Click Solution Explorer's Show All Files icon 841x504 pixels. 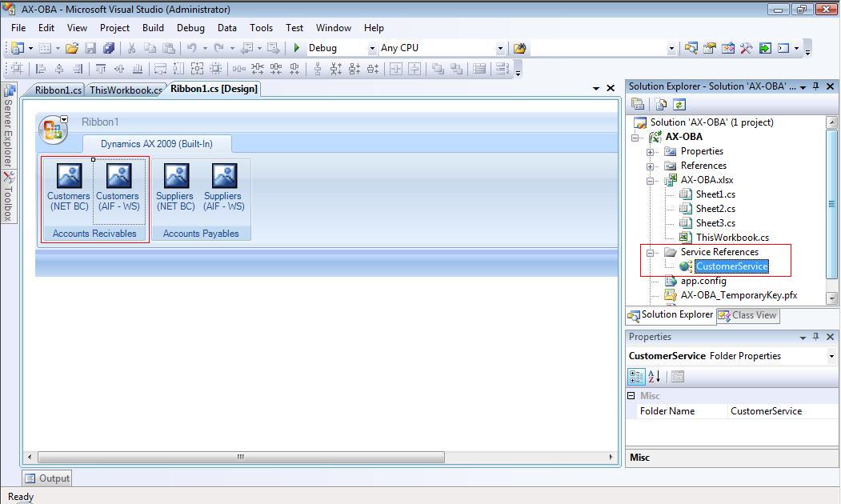pos(661,105)
